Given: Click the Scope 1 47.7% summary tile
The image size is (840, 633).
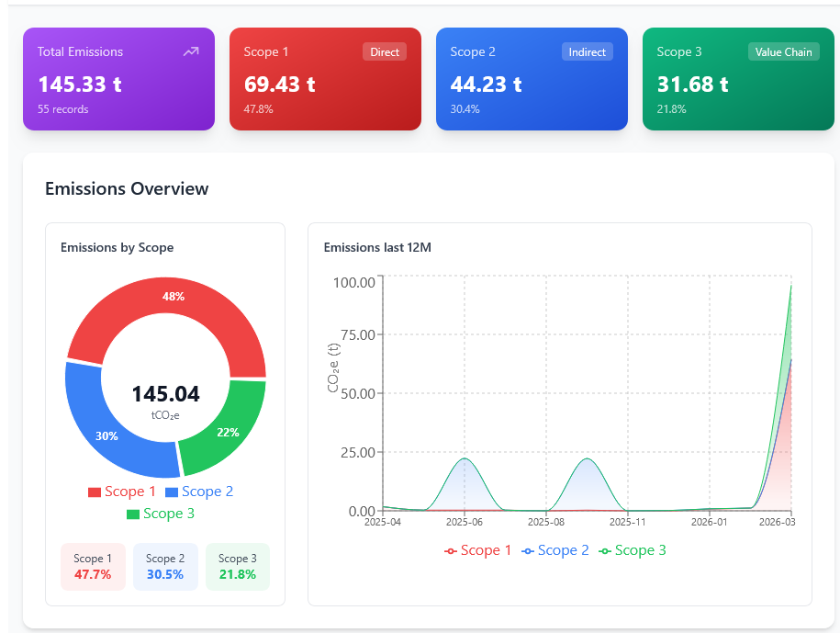Looking at the screenshot, I should (x=93, y=567).
